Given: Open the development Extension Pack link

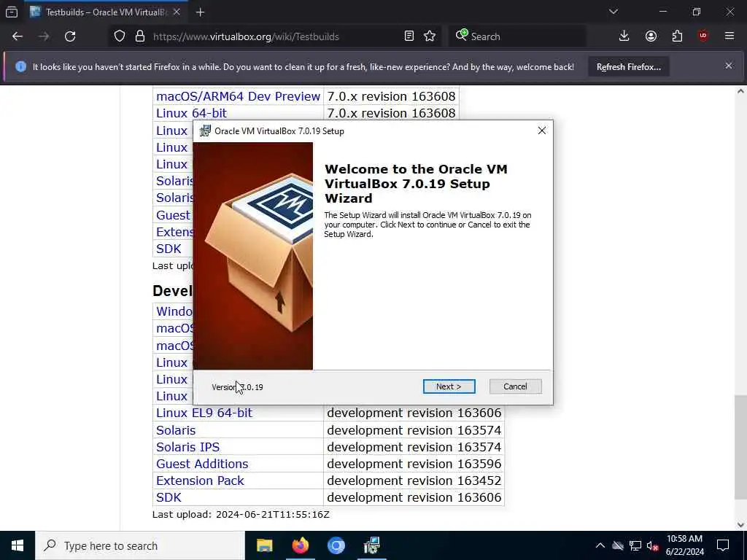Looking at the screenshot, I should tap(200, 481).
